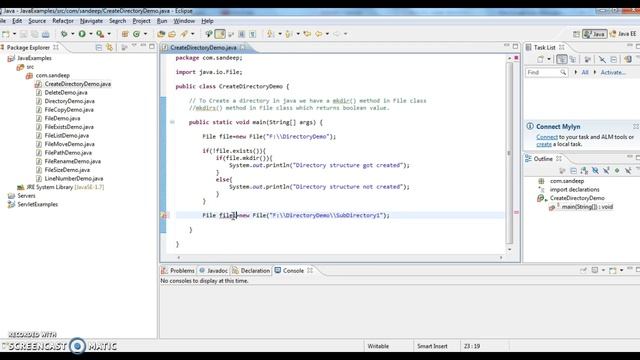Click the Print toolbar icon
This screenshot has width=640, height=360.
[45, 34]
